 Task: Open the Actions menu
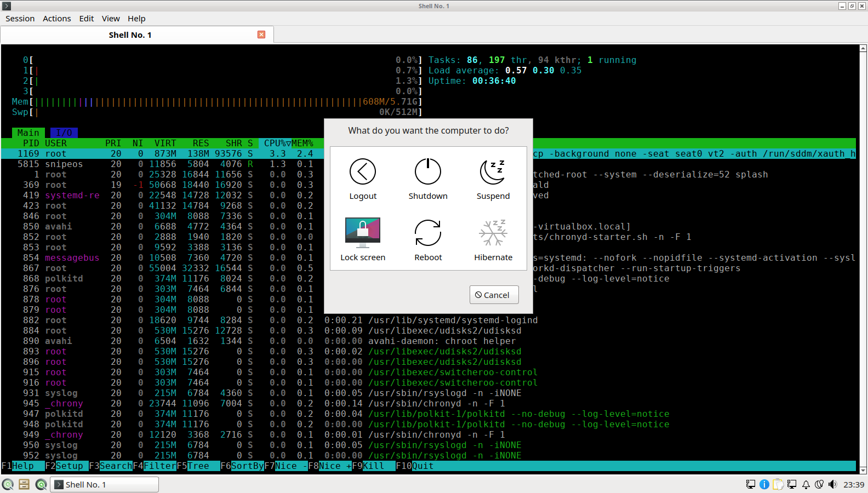tap(57, 19)
